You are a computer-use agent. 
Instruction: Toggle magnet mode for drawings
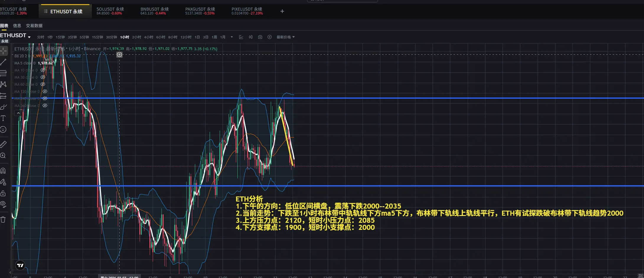pyautogui.click(x=3, y=170)
